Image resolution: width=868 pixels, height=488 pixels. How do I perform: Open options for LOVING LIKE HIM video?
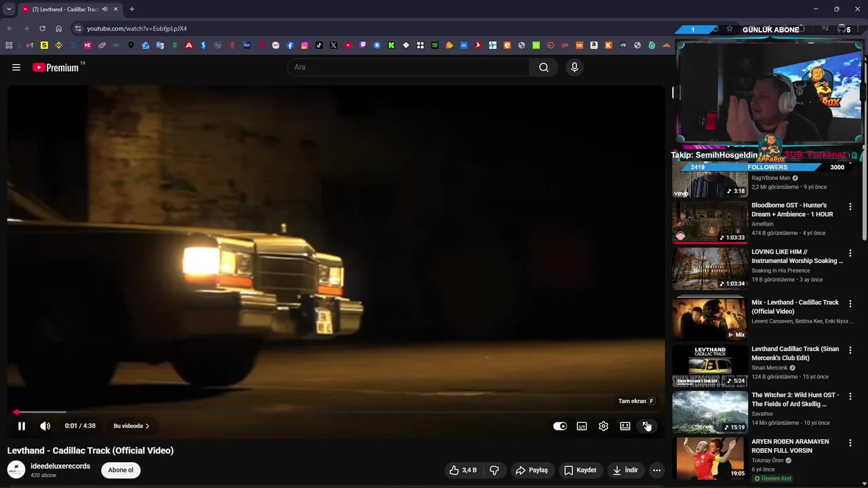[850, 253]
